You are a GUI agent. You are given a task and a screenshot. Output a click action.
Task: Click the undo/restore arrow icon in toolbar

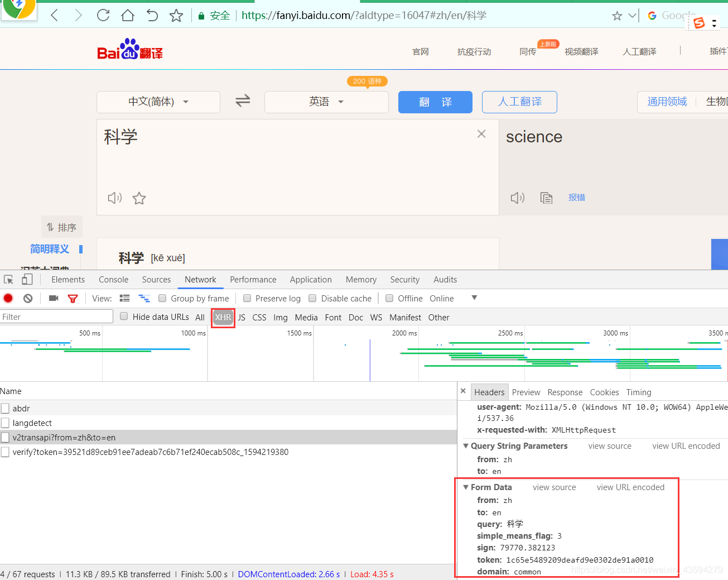[152, 15]
